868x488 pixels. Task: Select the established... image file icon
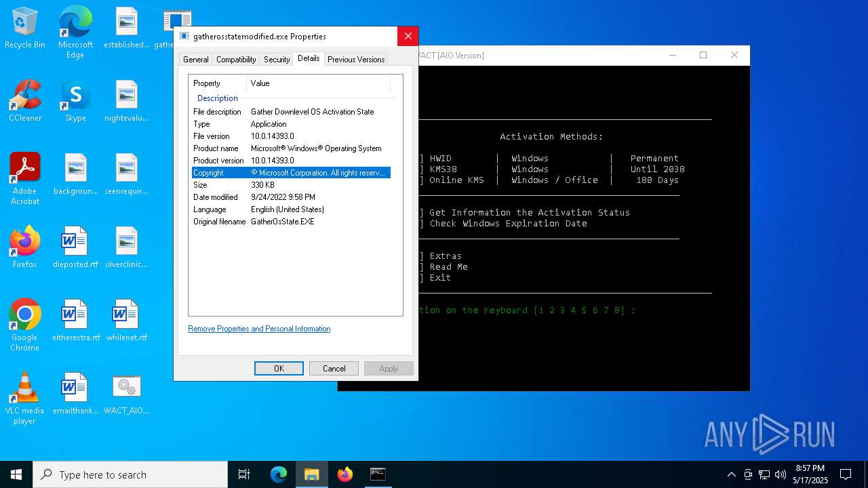(x=127, y=28)
